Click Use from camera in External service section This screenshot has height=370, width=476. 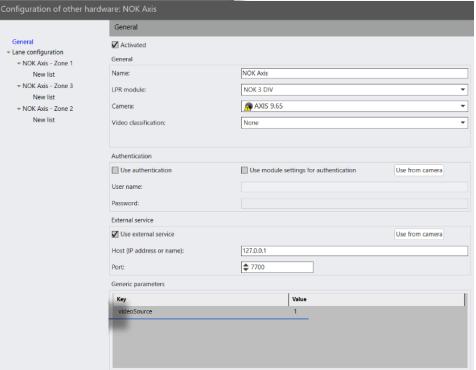[419, 234]
